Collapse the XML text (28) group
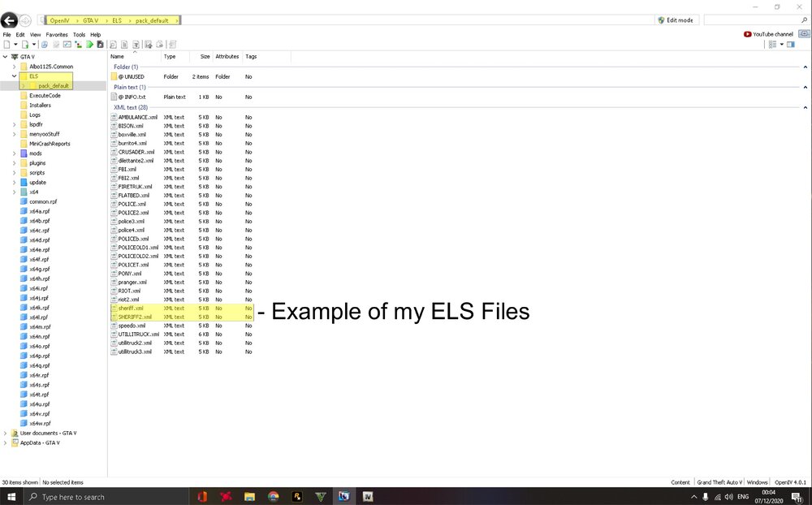Viewport: 812px width, 505px height. [806, 108]
